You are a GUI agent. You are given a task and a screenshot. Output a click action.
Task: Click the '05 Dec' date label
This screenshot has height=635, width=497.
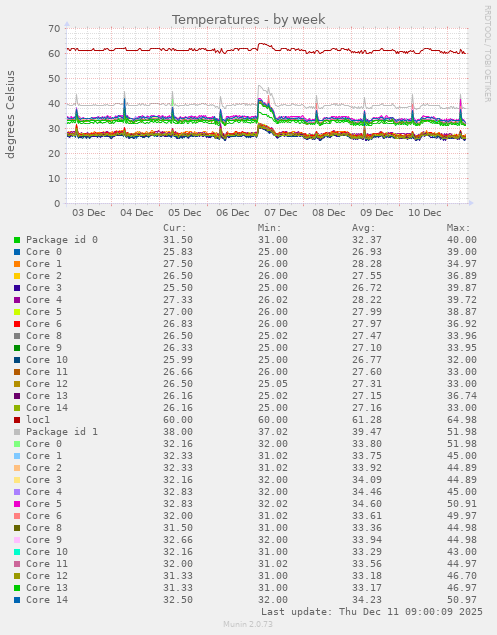click(185, 213)
